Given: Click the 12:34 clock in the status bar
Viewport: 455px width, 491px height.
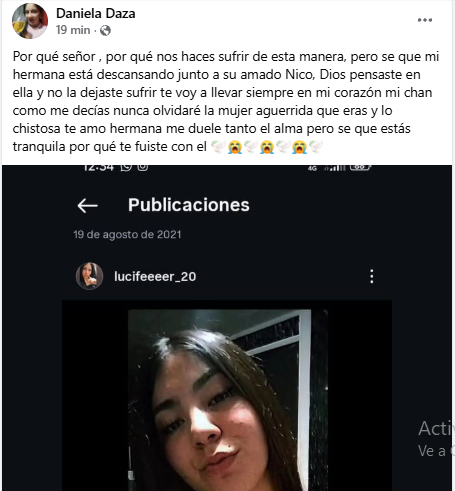Looking at the screenshot, I should (99, 167).
